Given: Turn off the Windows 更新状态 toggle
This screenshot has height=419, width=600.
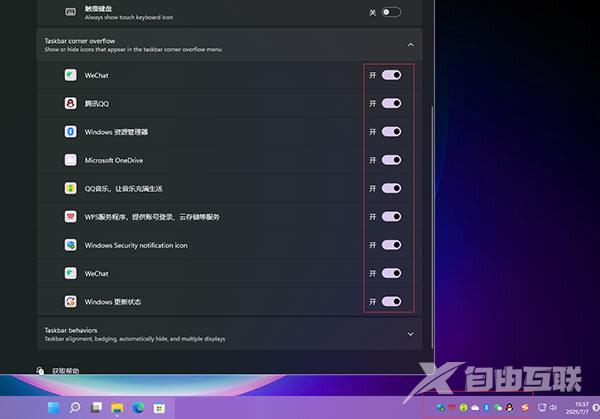Looking at the screenshot, I should tap(391, 302).
